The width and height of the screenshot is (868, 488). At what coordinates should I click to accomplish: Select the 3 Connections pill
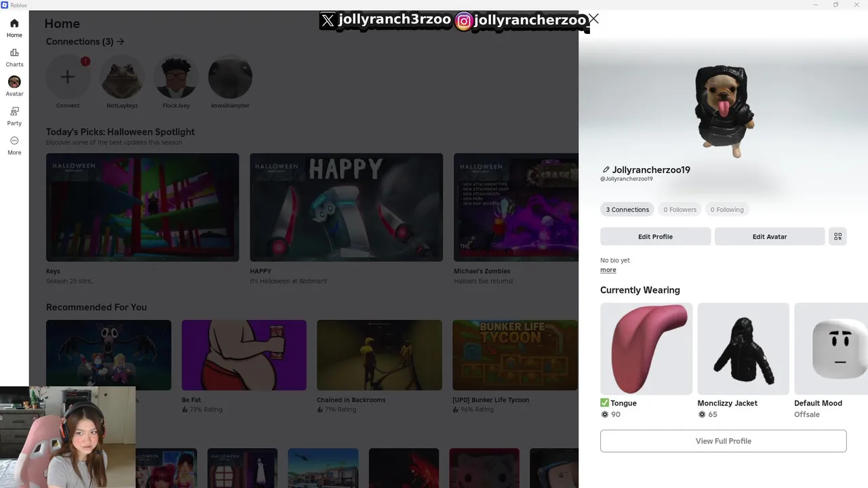pos(627,209)
